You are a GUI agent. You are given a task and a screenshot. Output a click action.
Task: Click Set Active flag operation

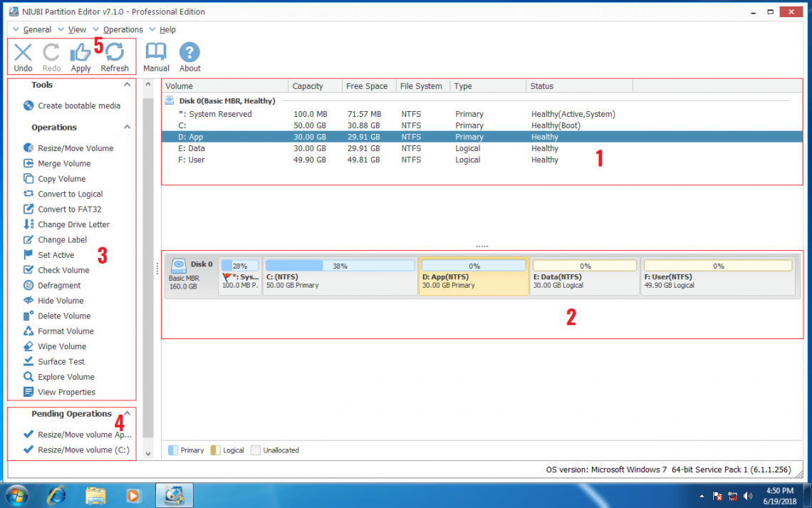tap(48, 255)
